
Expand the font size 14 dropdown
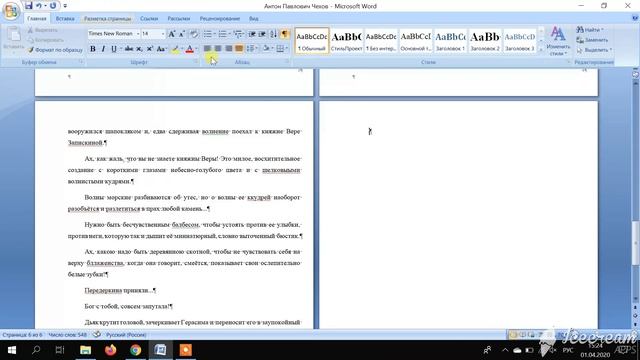click(x=163, y=33)
